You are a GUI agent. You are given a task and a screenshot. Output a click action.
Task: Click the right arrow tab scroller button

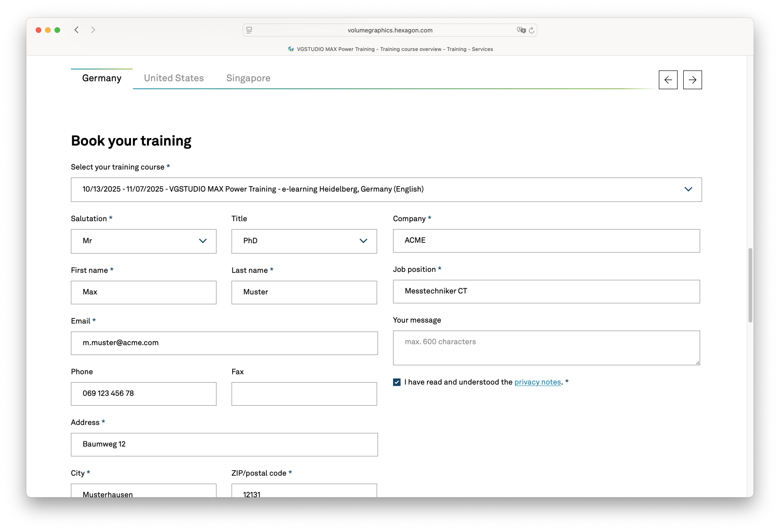pyautogui.click(x=692, y=80)
